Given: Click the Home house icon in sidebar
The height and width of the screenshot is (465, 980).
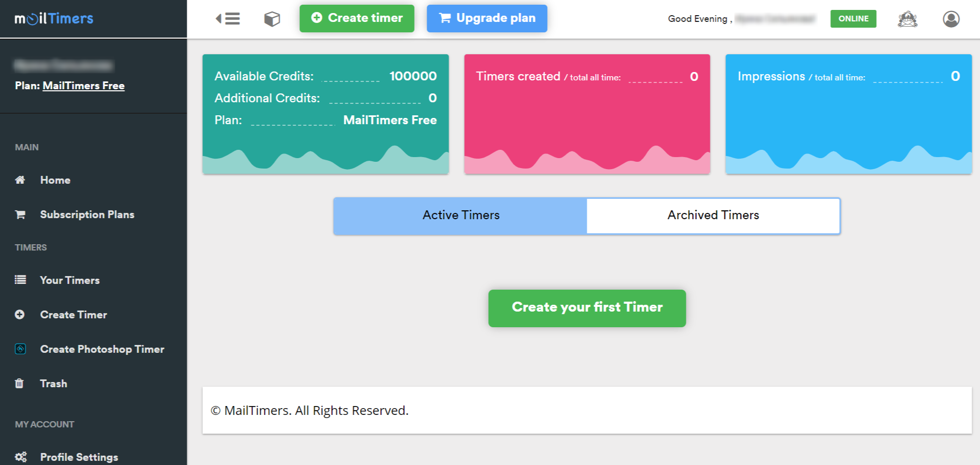Looking at the screenshot, I should [x=20, y=180].
